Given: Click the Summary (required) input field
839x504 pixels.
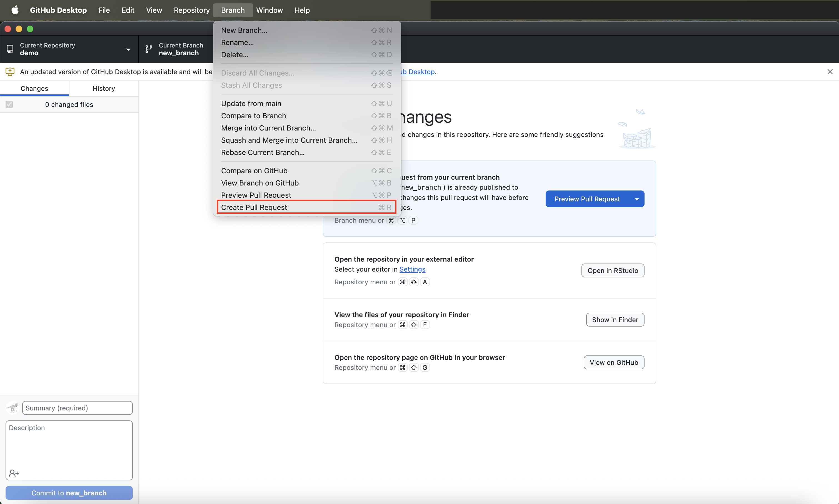Looking at the screenshot, I should (x=78, y=408).
